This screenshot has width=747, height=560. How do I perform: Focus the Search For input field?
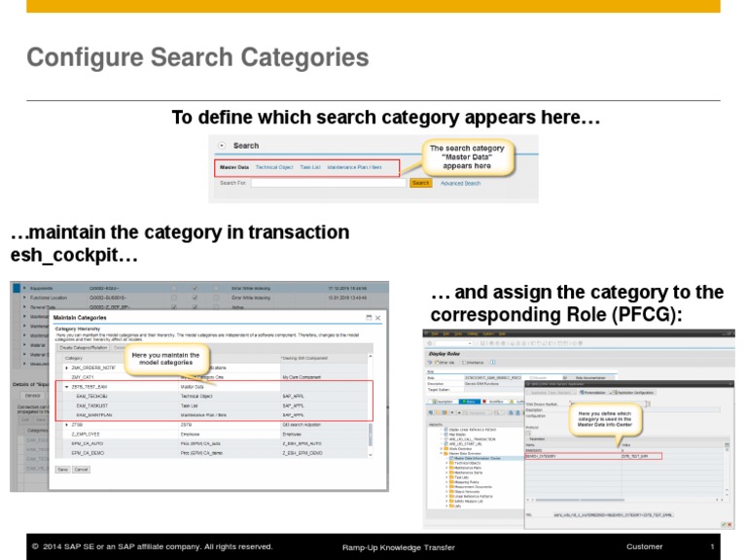pos(329,183)
